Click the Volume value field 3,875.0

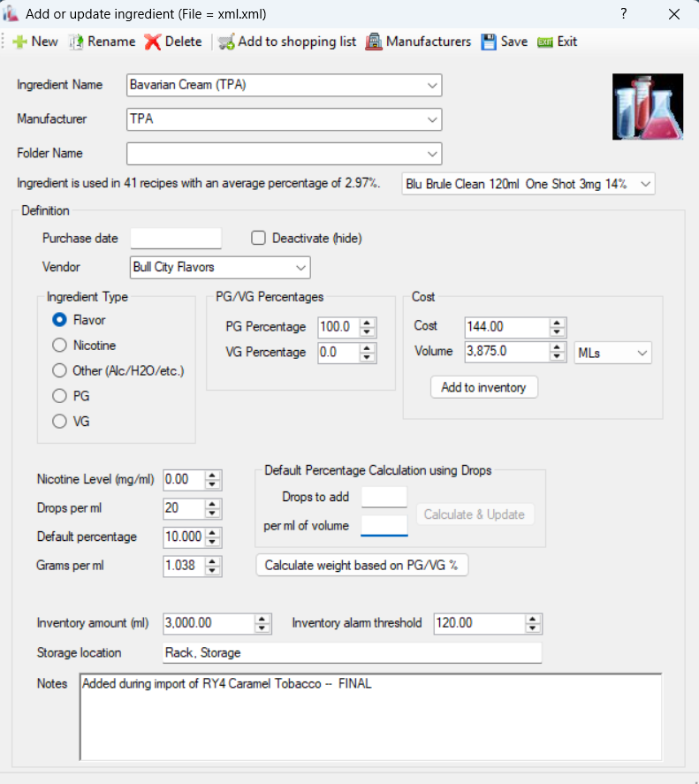[x=507, y=352]
